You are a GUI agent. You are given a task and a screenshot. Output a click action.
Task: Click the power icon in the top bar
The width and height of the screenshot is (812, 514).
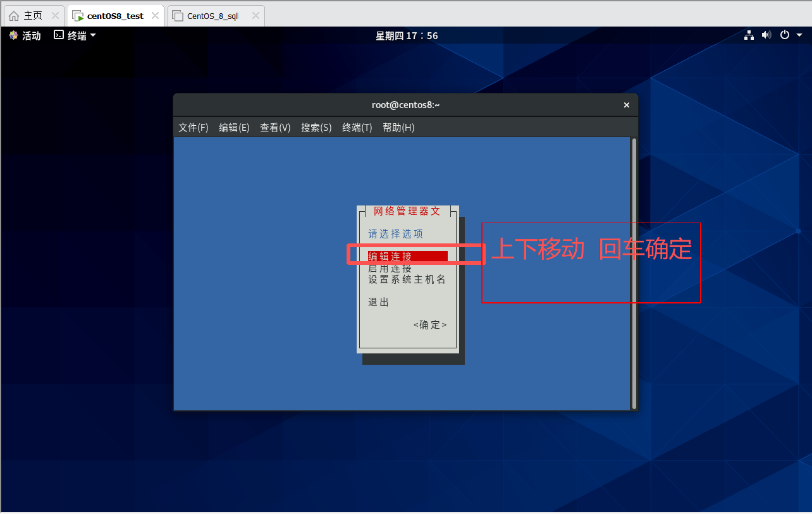[x=784, y=35]
